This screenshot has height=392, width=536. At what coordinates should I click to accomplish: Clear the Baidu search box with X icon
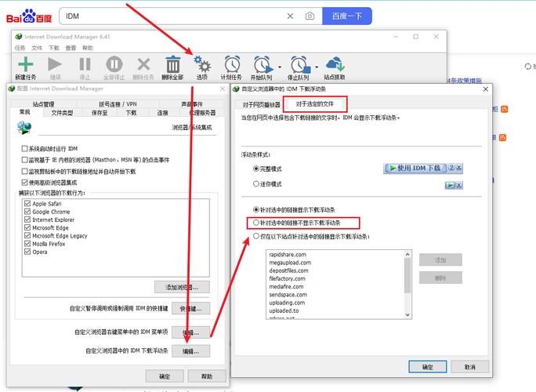[290, 16]
